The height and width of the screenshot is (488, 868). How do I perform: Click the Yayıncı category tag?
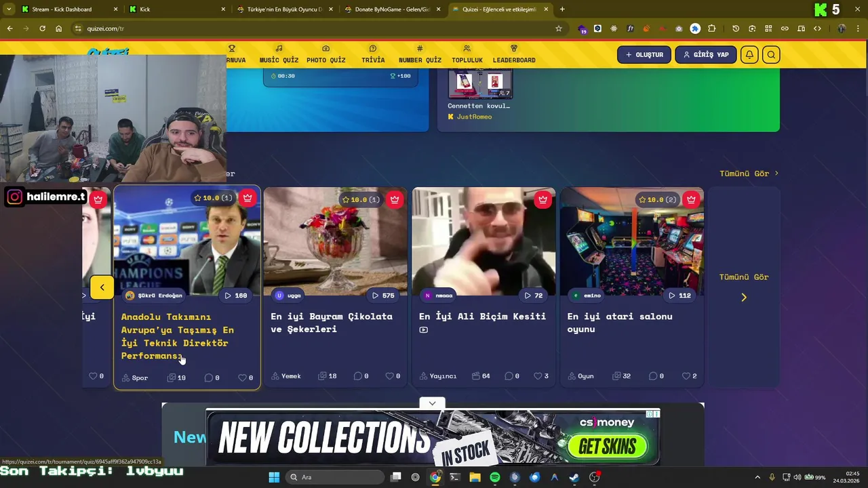tap(438, 376)
